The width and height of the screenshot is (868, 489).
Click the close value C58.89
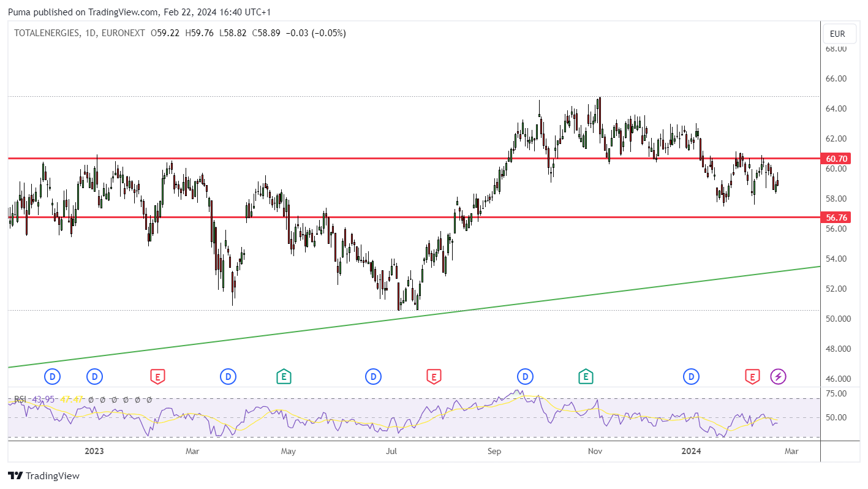(266, 33)
